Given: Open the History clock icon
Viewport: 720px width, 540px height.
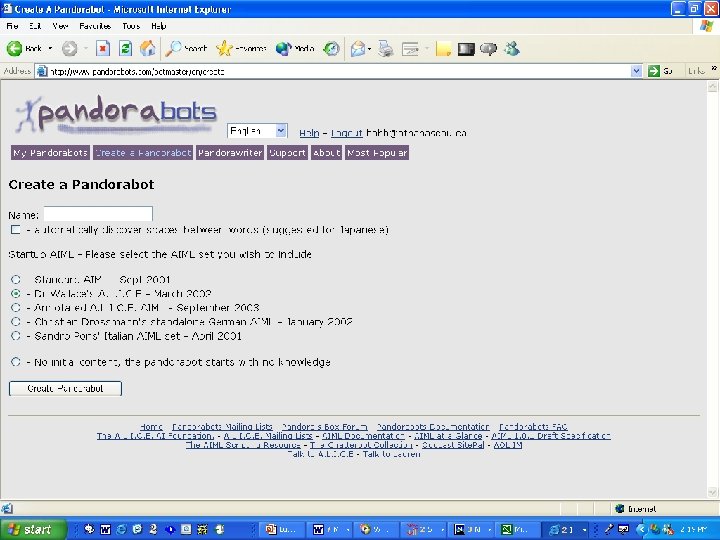Looking at the screenshot, I should pyautogui.click(x=331, y=48).
